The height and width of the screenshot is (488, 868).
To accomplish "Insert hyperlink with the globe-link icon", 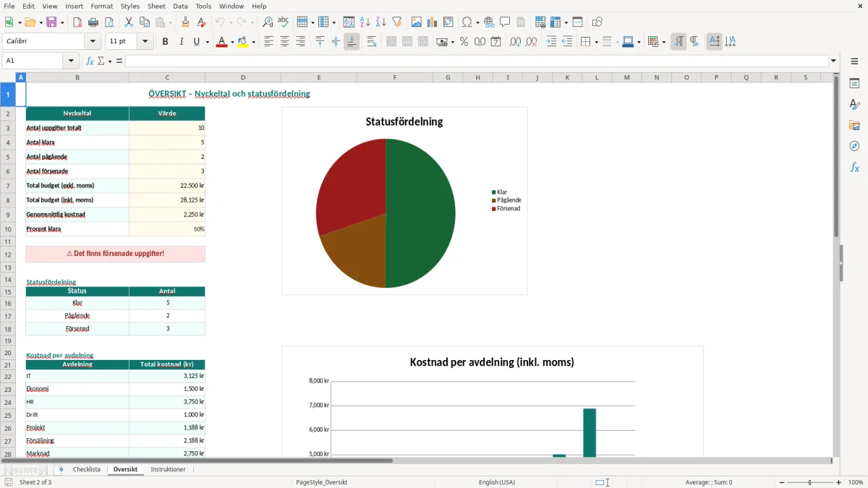I will (x=489, y=22).
